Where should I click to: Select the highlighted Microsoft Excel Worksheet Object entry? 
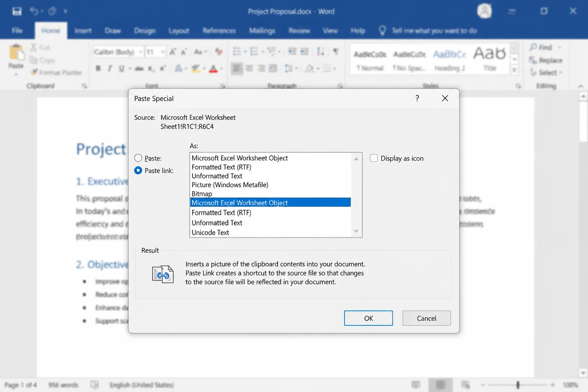click(270, 203)
